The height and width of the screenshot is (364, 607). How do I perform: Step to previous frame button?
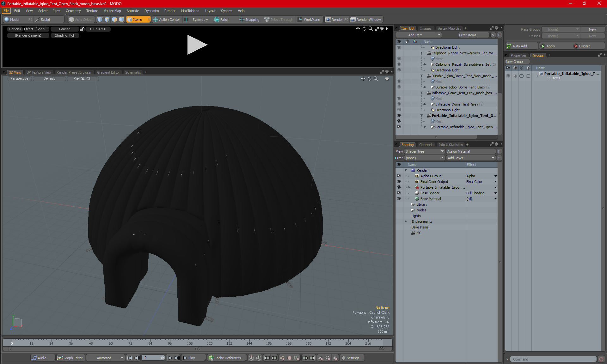137,358
